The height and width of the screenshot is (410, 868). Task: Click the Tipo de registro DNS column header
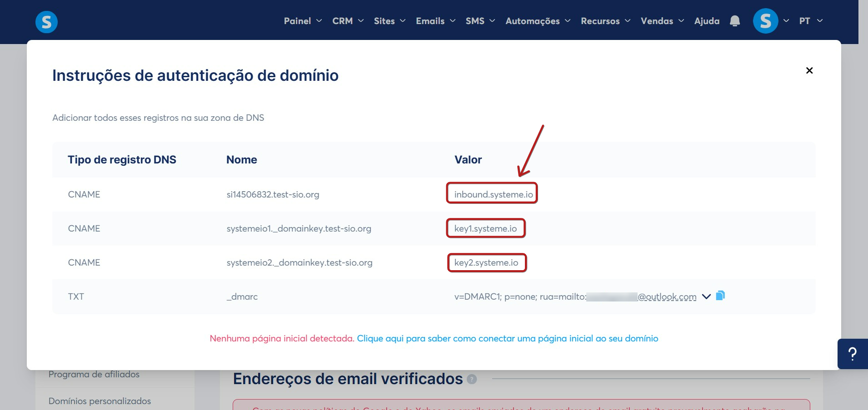point(122,160)
